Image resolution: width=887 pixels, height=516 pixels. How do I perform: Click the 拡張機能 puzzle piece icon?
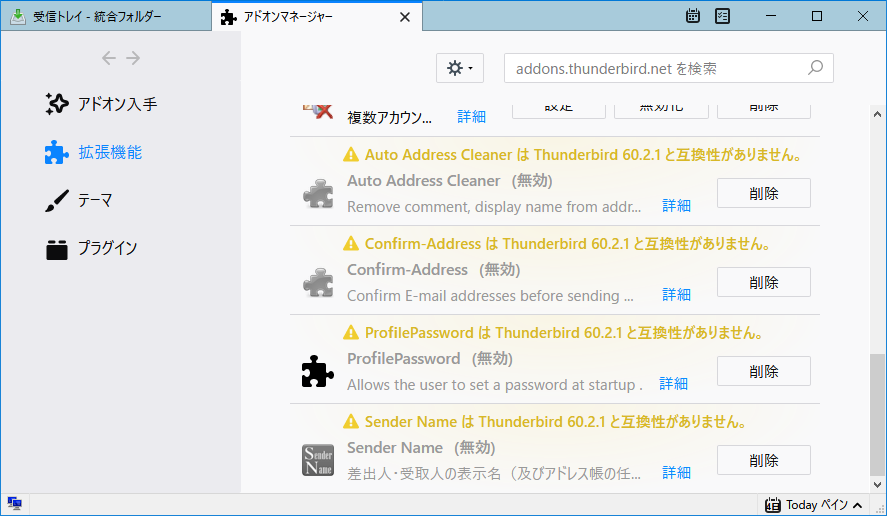coord(57,152)
